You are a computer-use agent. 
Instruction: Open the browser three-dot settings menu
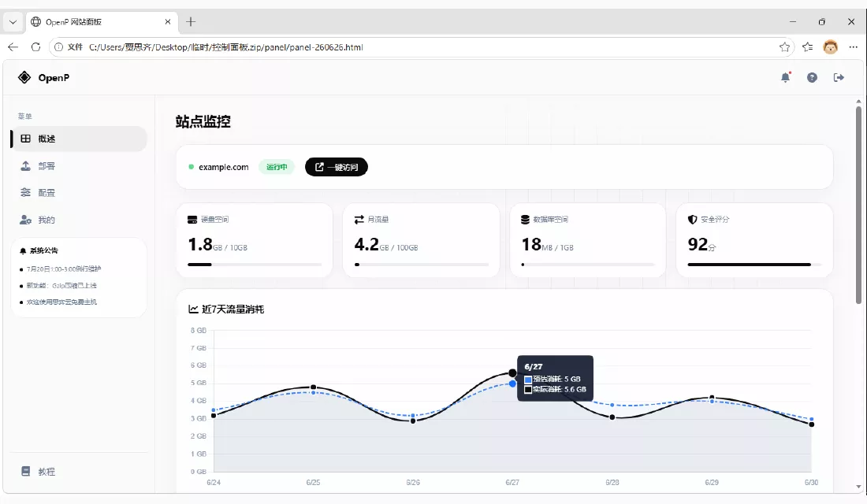(x=853, y=47)
